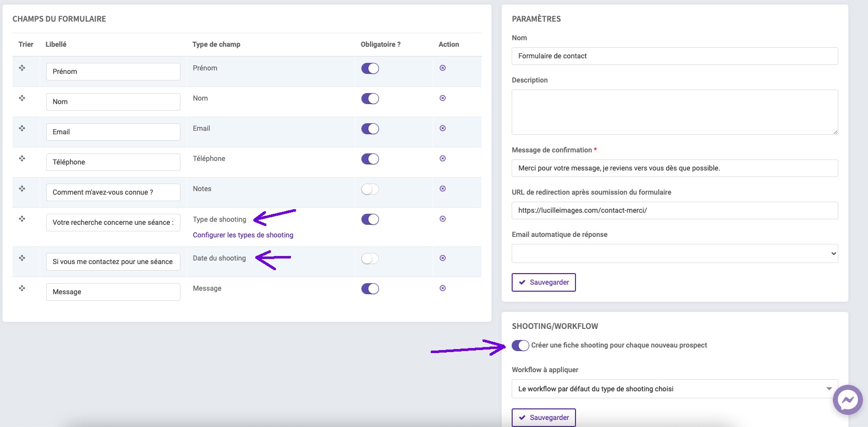This screenshot has height=427, width=868.
Task: Click the drag handle for Date du shooting row
Action: coord(22,258)
